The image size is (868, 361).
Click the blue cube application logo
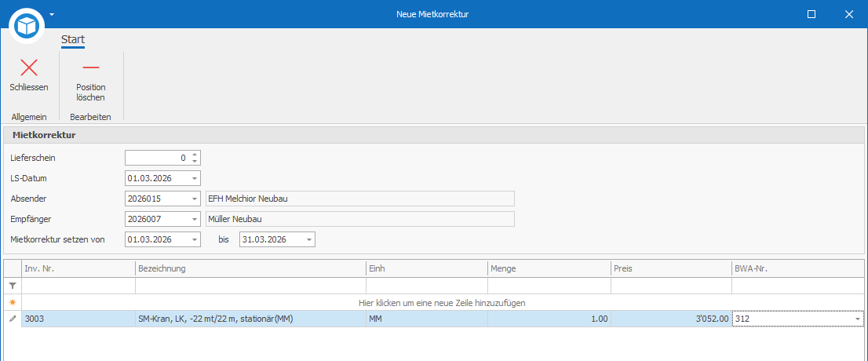[27, 25]
